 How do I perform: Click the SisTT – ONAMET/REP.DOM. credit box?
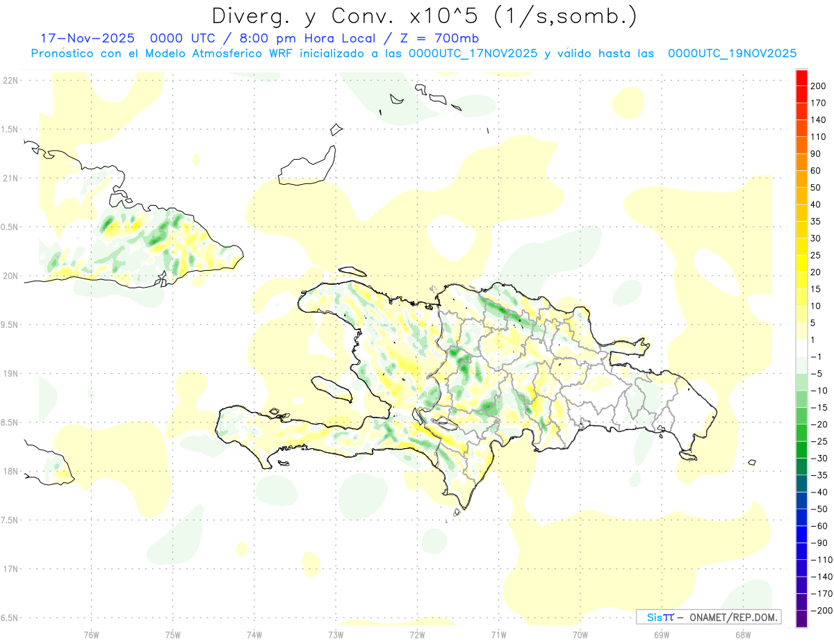pos(708,617)
